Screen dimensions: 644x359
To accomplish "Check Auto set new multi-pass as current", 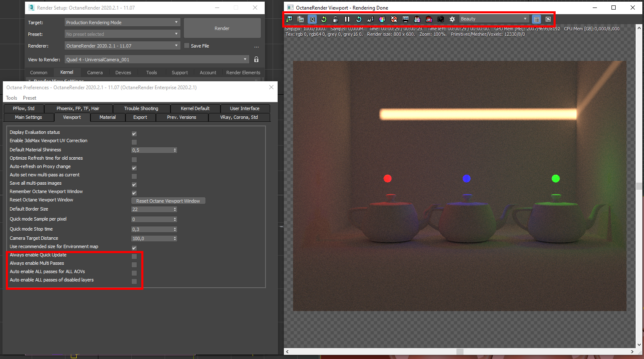I will [x=134, y=176].
